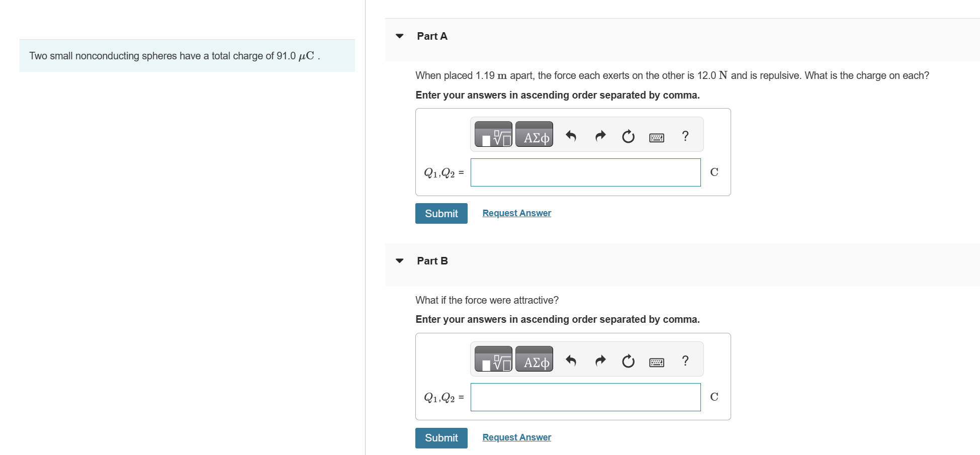Show keyboard shortcuts in Part A
The image size is (980, 455).
point(657,137)
